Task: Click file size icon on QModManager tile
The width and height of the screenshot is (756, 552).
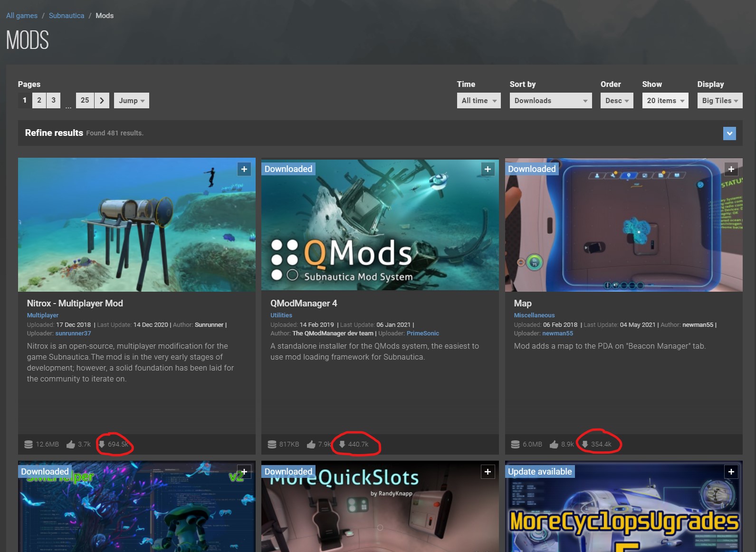Action: [272, 444]
